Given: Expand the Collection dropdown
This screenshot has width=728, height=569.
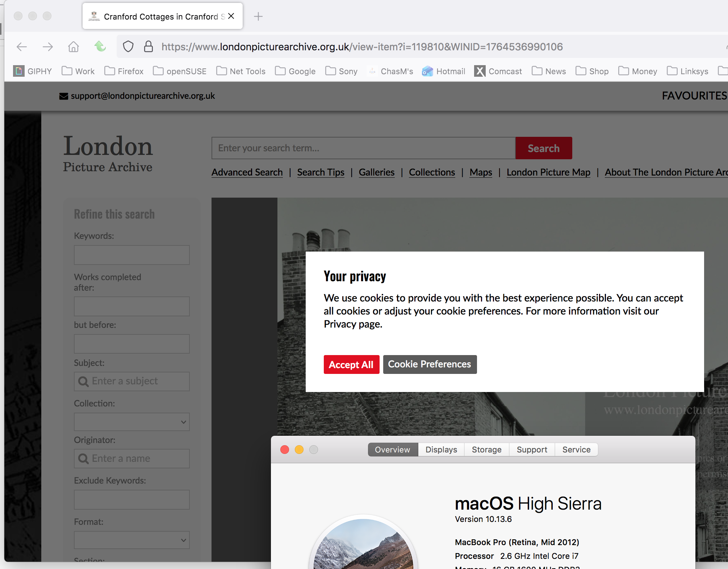Looking at the screenshot, I should tap(132, 422).
